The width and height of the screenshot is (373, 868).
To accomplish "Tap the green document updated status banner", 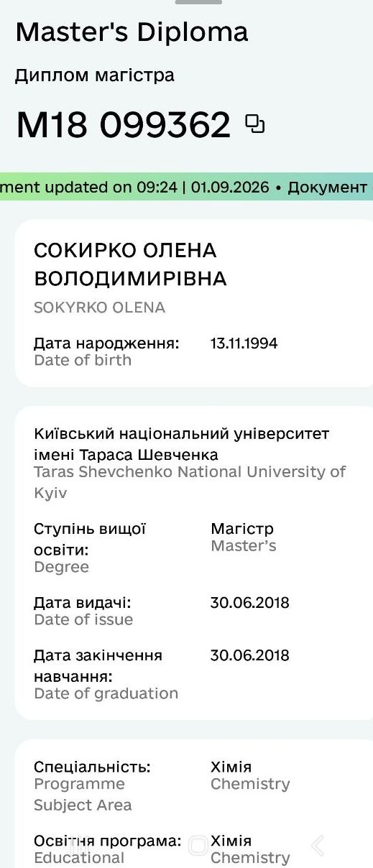I will [186, 187].
